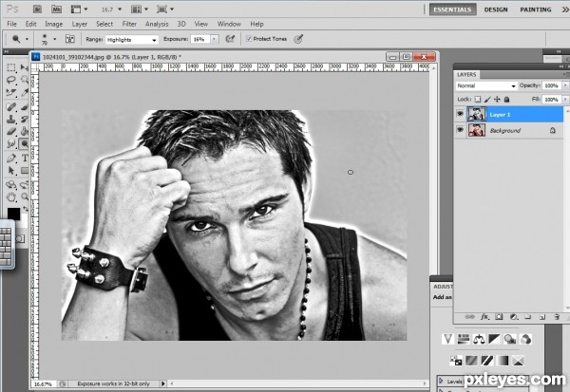
Task: Create a new group in Layers panel
Action: (528, 317)
